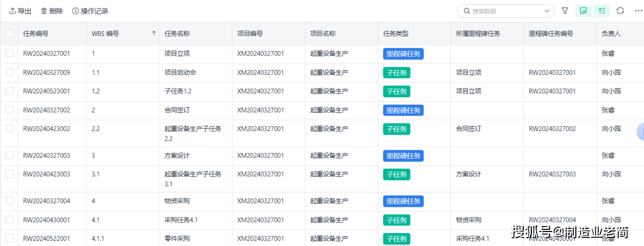The height and width of the screenshot is (246, 644).
Task: Click the 任务类型 column header
Action: click(x=396, y=33)
